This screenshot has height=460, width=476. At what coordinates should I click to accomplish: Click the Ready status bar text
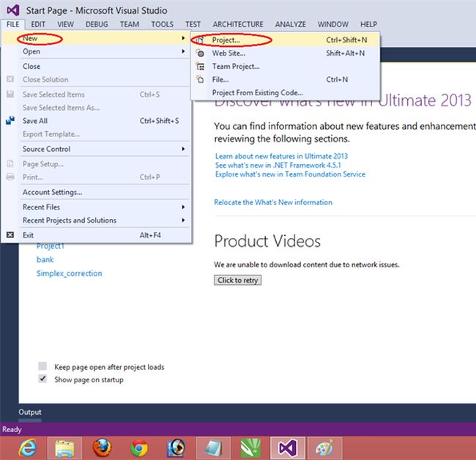click(x=12, y=429)
